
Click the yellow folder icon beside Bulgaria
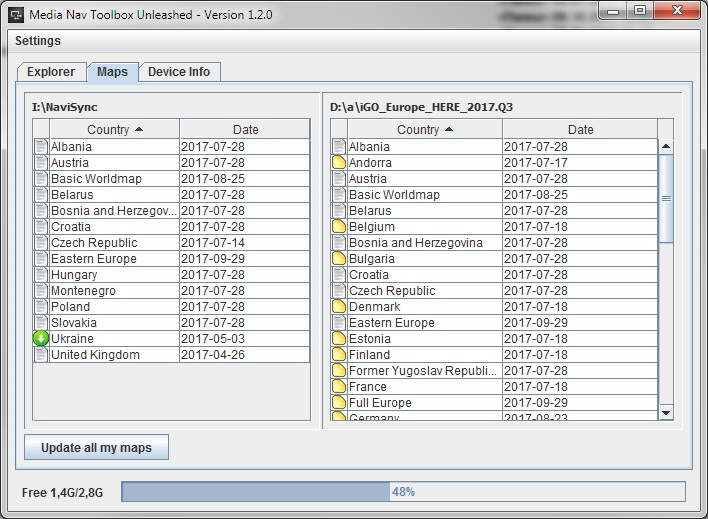[339, 258]
